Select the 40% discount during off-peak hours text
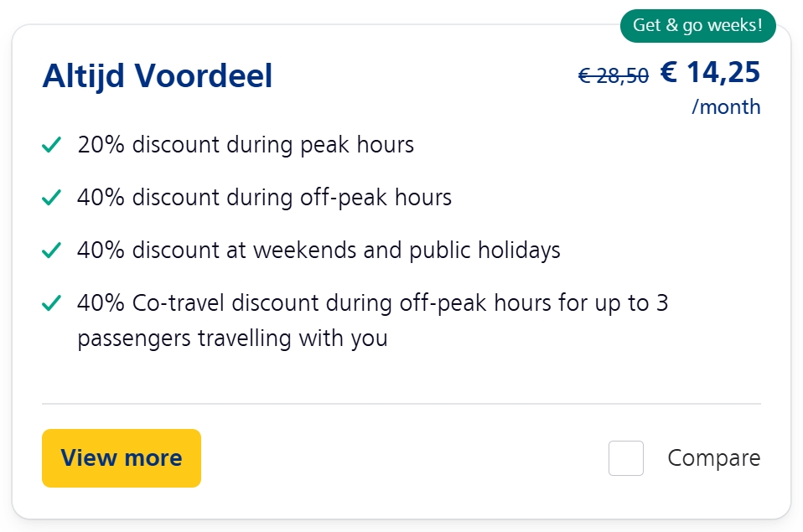803x532 pixels. click(264, 198)
